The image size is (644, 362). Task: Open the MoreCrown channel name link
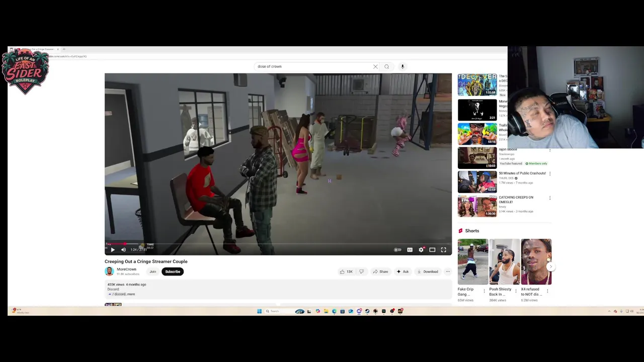point(127,269)
